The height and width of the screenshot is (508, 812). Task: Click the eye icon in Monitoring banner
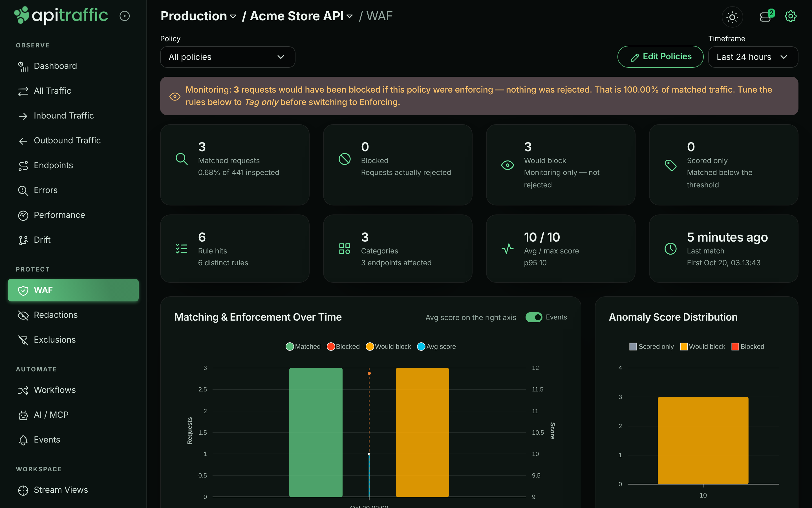tap(175, 97)
